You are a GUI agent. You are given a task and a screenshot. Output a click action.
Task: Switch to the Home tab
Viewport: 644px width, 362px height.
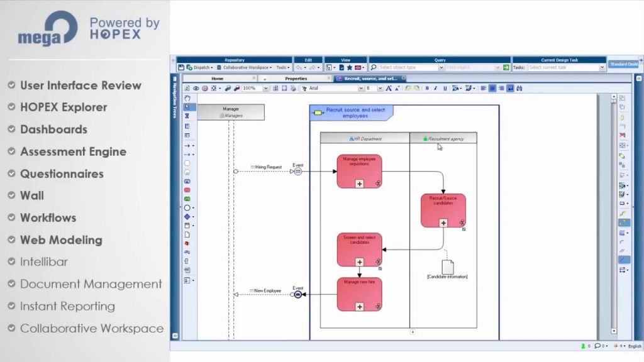point(217,79)
